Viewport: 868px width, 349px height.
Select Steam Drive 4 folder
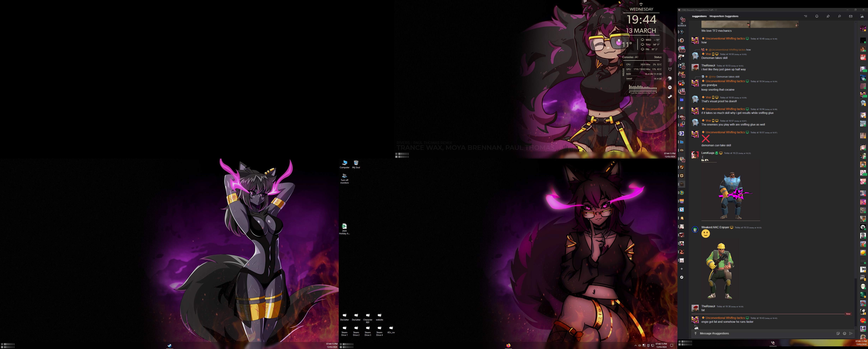[379, 331]
